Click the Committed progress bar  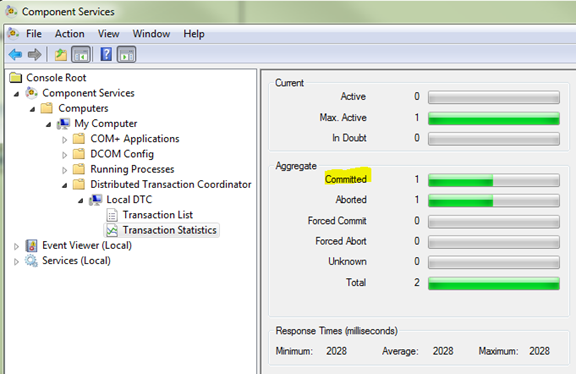tap(494, 180)
